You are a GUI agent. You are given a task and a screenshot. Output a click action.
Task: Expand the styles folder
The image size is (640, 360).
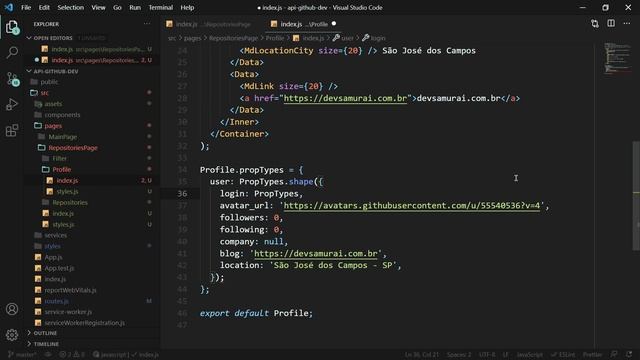[x=48, y=246]
